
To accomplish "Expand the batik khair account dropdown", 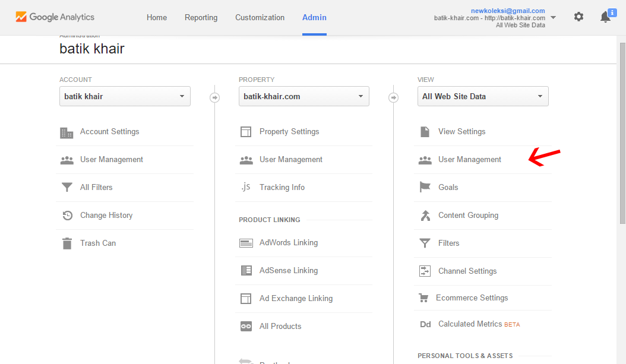I will 125,96.
